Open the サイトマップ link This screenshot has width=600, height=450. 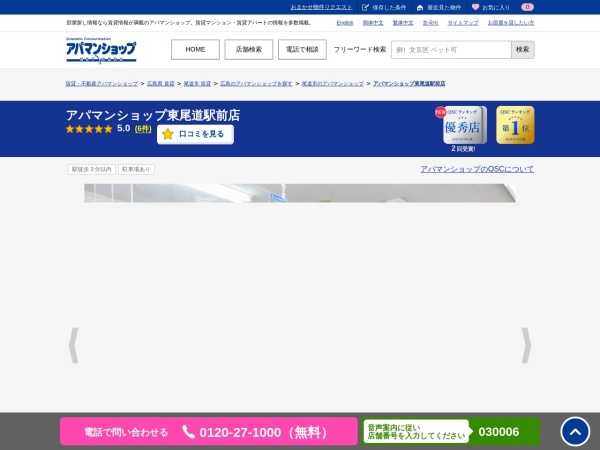(463, 23)
